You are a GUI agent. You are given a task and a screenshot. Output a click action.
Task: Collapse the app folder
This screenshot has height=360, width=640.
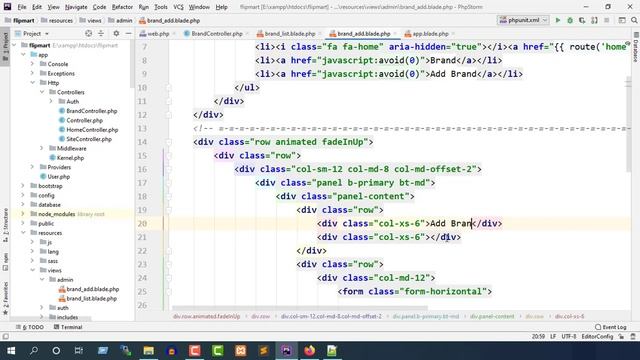click(24, 55)
